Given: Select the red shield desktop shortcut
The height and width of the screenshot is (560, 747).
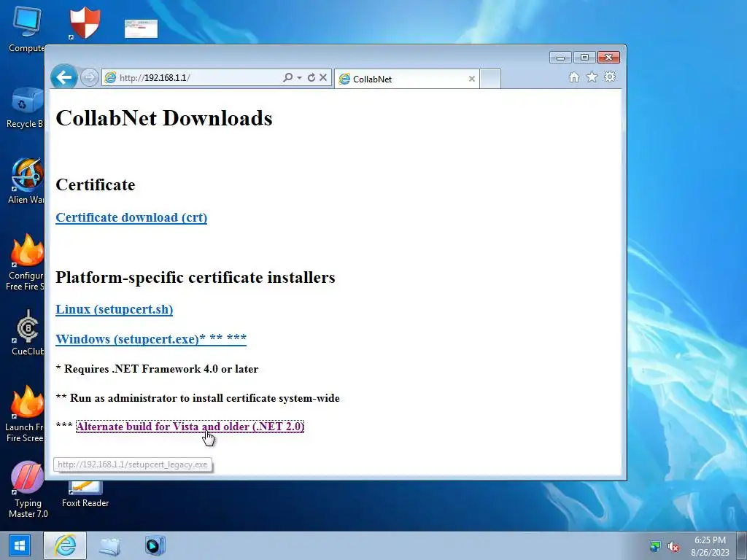Looking at the screenshot, I should point(85,23).
